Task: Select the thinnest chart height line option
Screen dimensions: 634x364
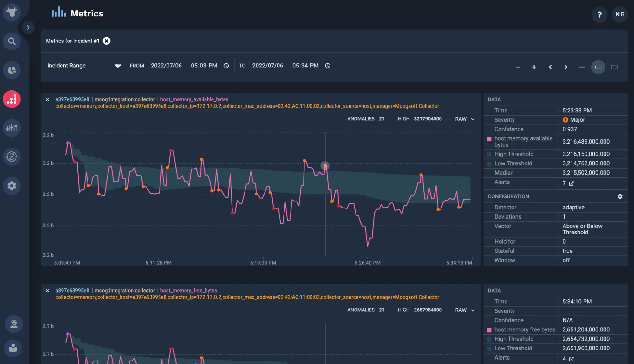Action: pos(582,67)
